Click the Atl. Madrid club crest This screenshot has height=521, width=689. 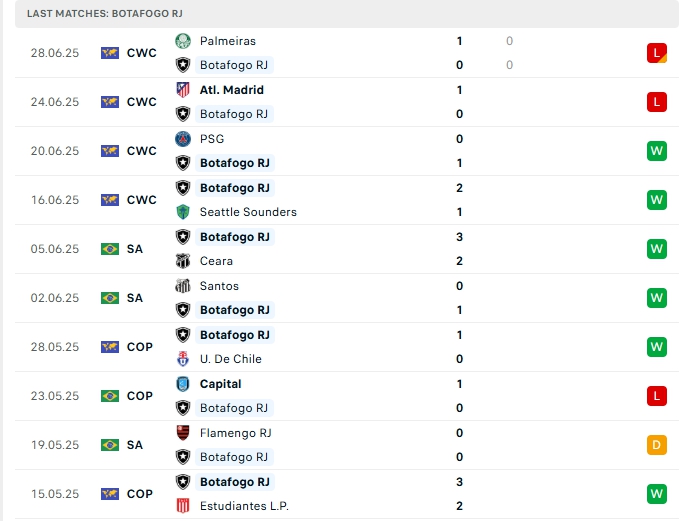tap(183, 90)
